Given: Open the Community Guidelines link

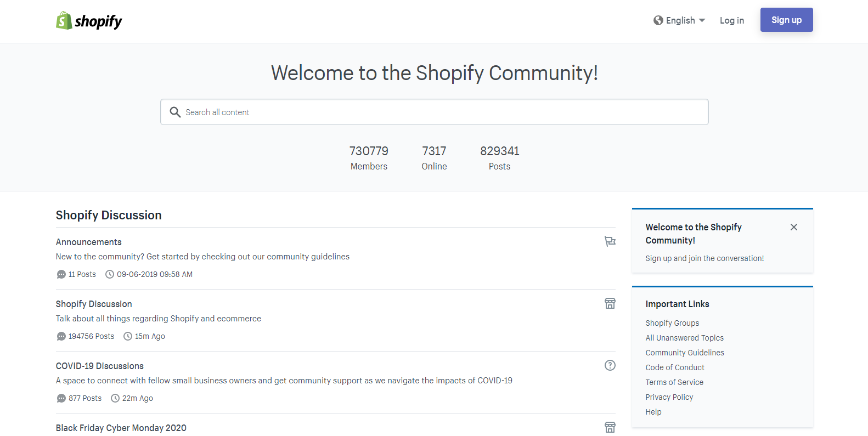Looking at the screenshot, I should 684,353.
